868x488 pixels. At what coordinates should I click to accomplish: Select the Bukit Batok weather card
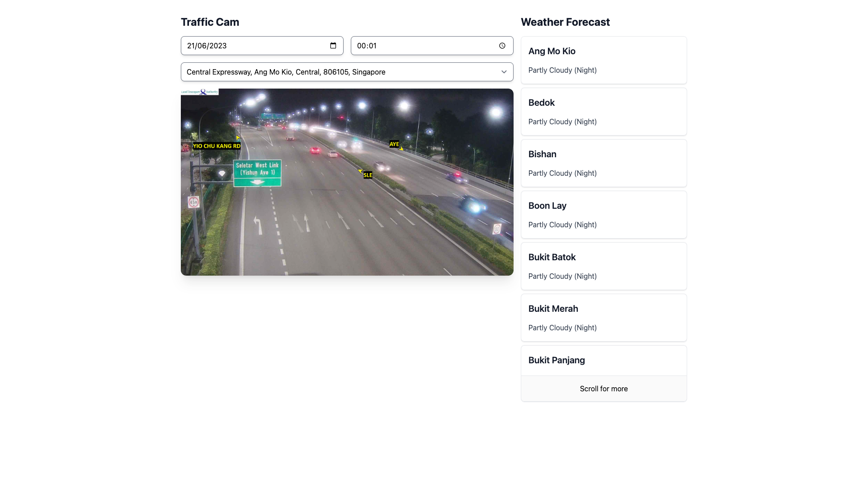[x=604, y=266]
